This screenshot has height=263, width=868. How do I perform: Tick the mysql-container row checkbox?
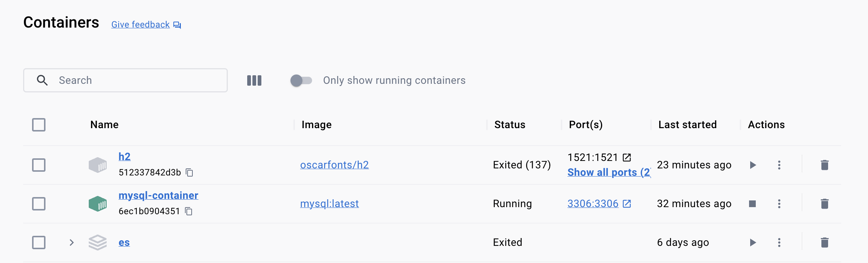click(x=39, y=204)
